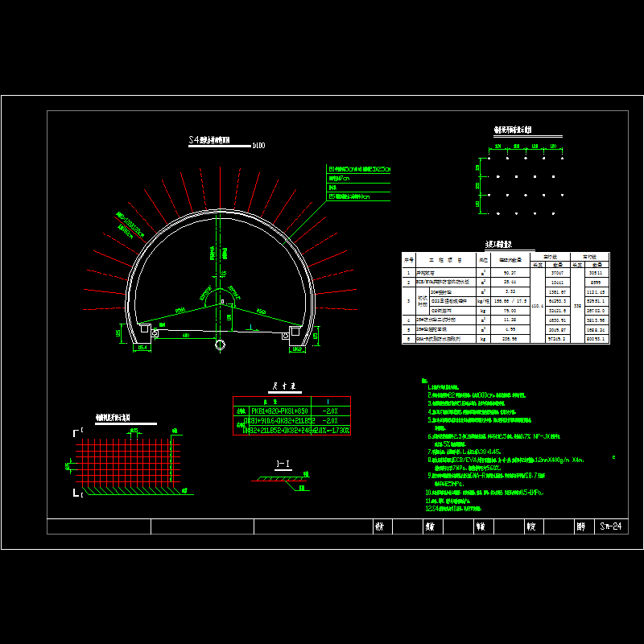The height and width of the screenshot is (644, 644).
Task: Select the 97249.2 quantity cell
Action: (x=557, y=339)
